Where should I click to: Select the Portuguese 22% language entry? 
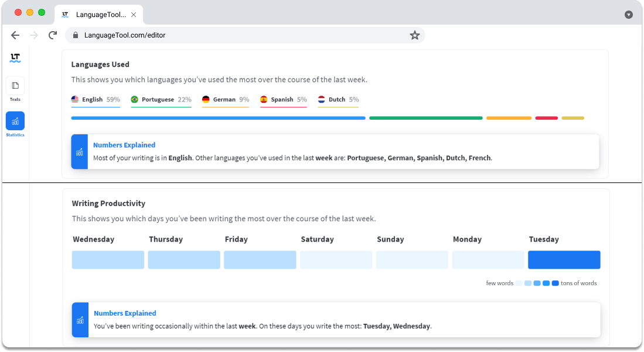[x=161, y=100]
